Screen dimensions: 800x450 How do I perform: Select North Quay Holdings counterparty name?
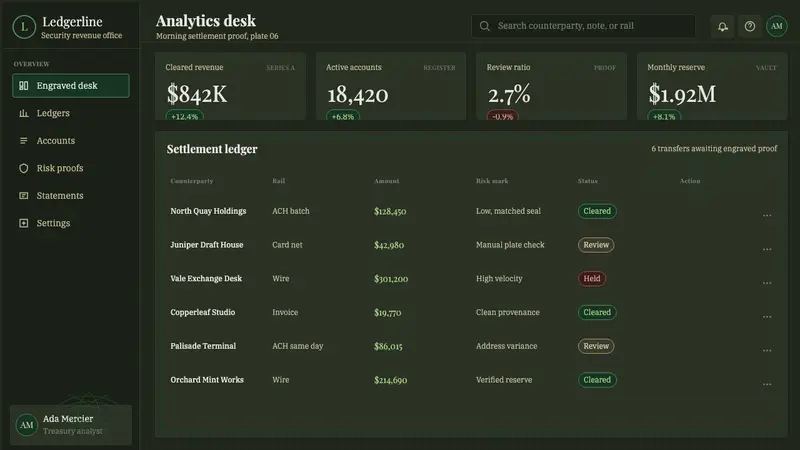tap(208, 211)
